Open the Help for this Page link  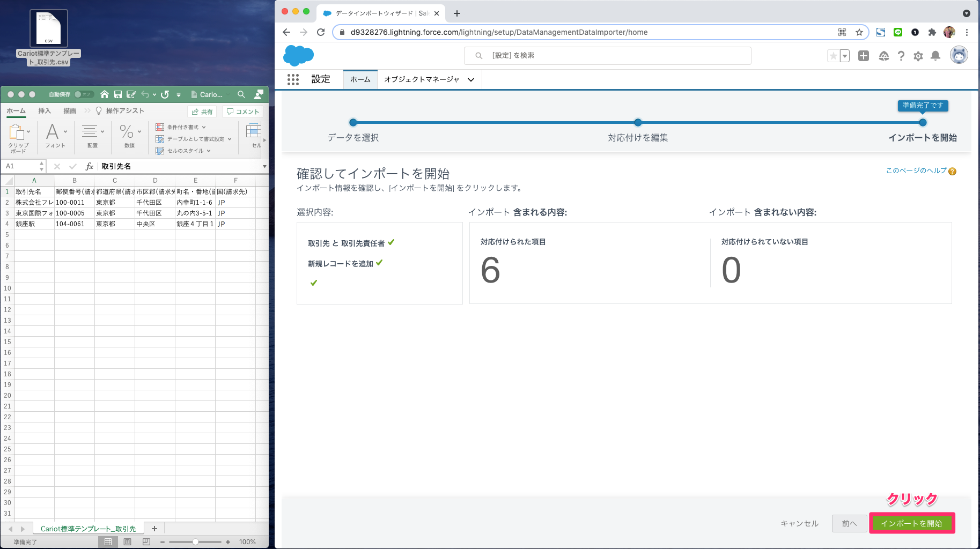(x=916, y=170)
